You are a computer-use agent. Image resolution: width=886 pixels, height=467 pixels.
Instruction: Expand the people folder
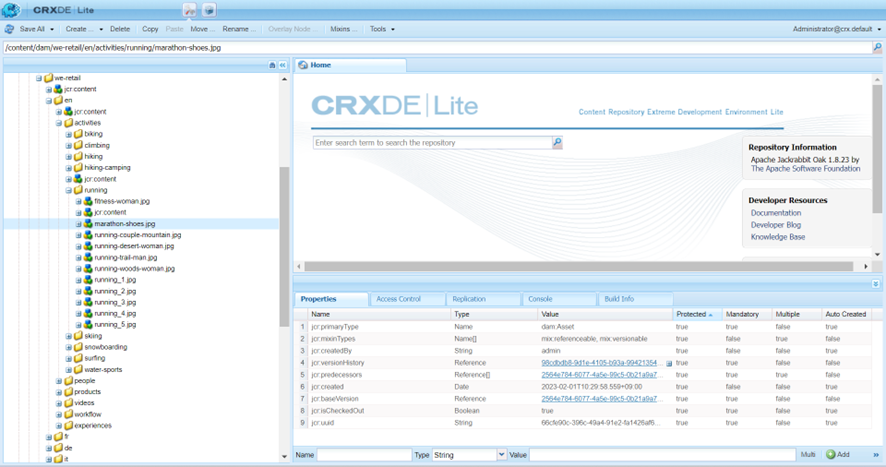click(59, 381)
